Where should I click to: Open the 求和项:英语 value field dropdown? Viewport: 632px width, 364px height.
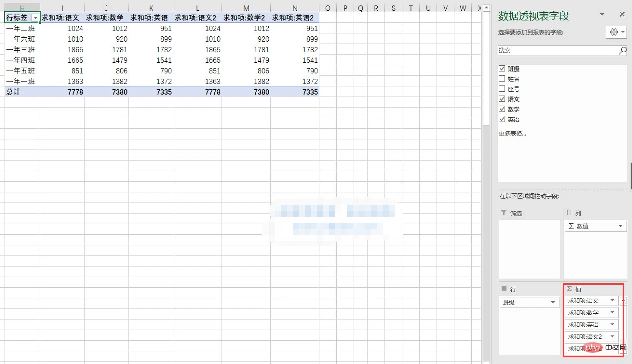point(612,325)
